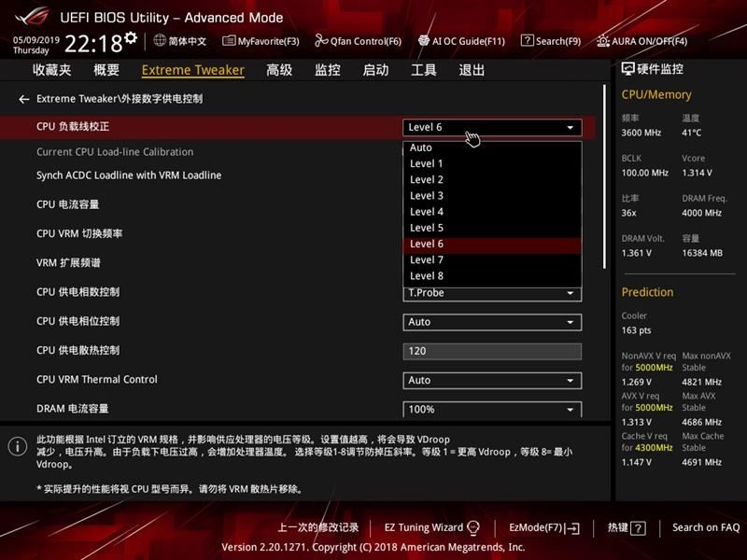Select the VRM 扩展频谱 setting

pos(68,263)
